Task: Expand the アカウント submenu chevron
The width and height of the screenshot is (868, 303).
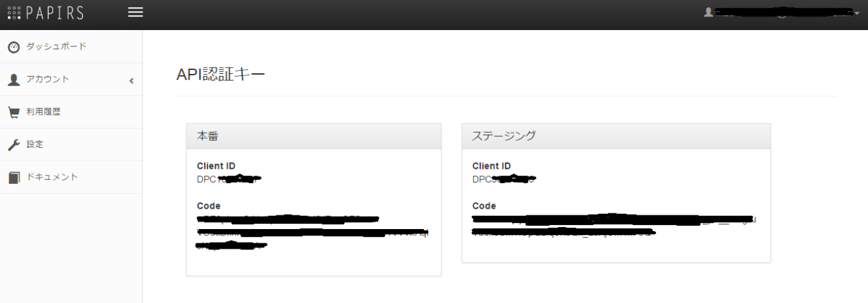Action: click(x=131, y=80)
